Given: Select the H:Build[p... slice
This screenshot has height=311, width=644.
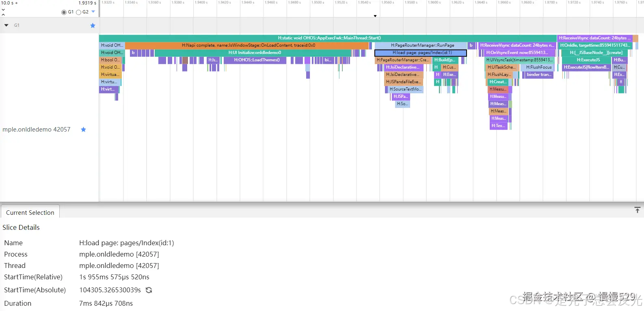Looking at the screenshot, I should pos(445,60).
